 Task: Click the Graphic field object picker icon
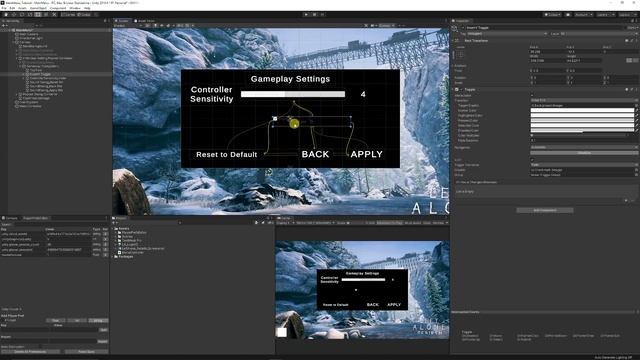(x=636, y=170)
